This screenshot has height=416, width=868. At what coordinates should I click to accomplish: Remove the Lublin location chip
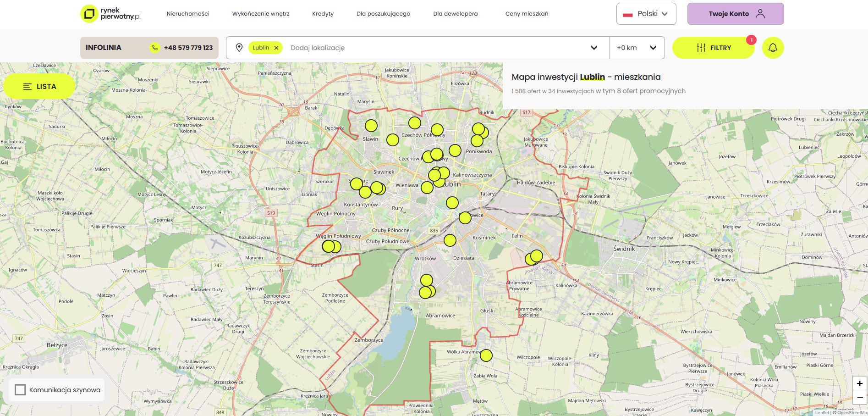pyautogui.click(x=276, y=47)
